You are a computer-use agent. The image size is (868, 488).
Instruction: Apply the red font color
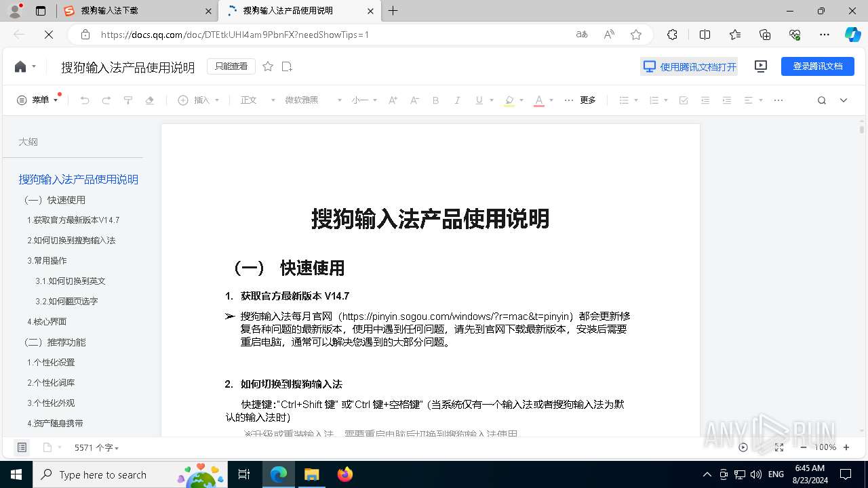coord(539,100)
